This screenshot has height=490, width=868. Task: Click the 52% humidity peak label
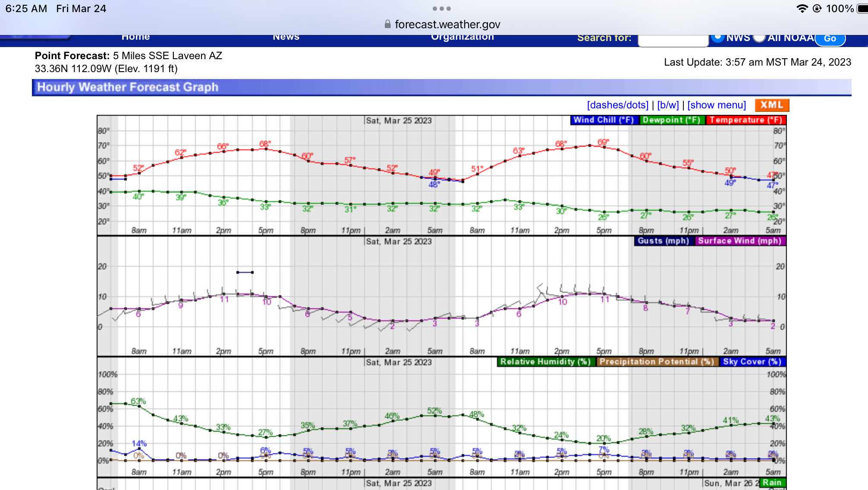click(434, 411)
